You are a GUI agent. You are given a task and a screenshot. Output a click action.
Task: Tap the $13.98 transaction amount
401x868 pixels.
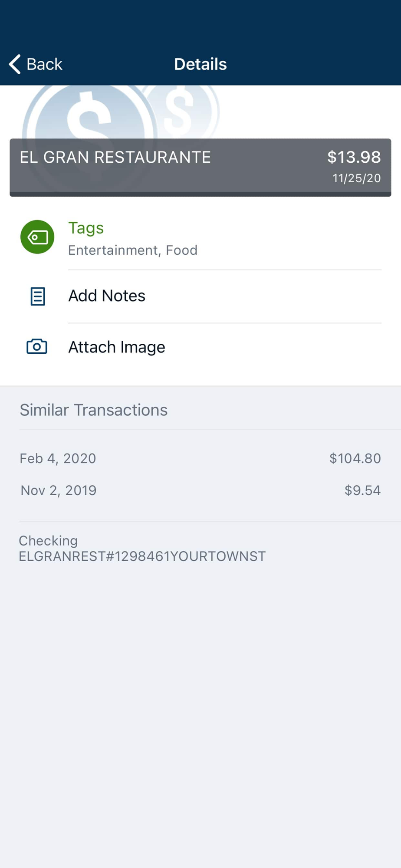354,157
